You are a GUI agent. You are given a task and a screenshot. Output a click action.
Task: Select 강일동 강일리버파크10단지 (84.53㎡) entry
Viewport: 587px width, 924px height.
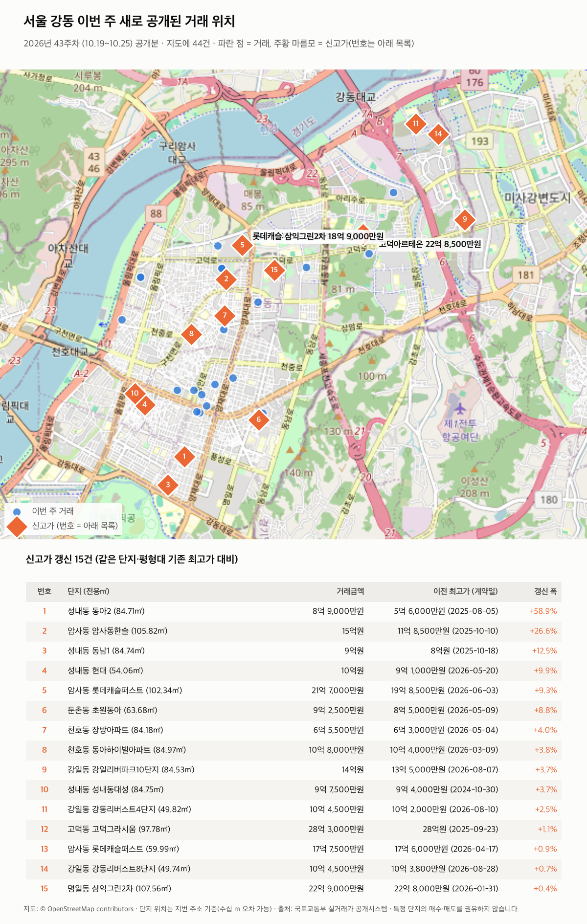coord(131,770)
